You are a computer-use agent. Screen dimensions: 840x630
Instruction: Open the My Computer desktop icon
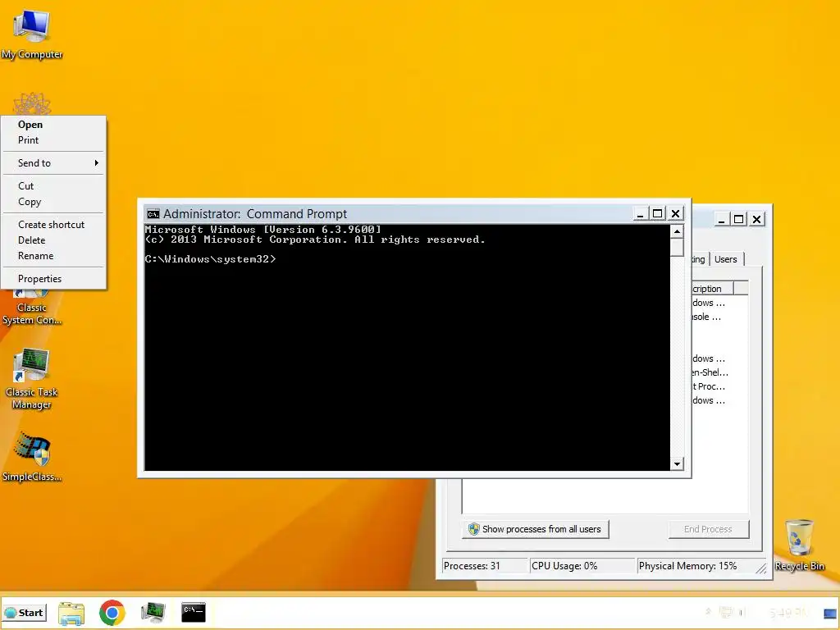click(32, 33)
